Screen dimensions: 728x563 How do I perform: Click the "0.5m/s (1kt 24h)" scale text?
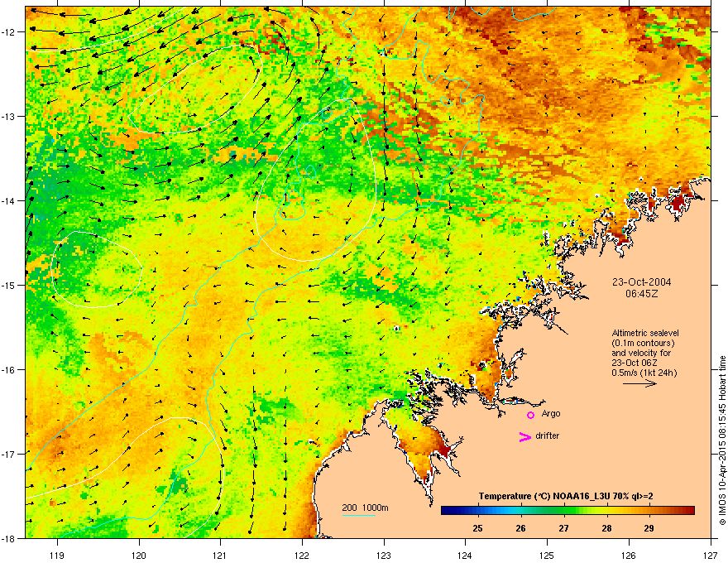[644, 373]
